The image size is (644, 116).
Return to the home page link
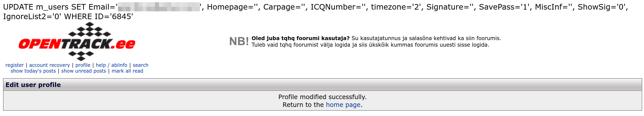coord(343,105)
